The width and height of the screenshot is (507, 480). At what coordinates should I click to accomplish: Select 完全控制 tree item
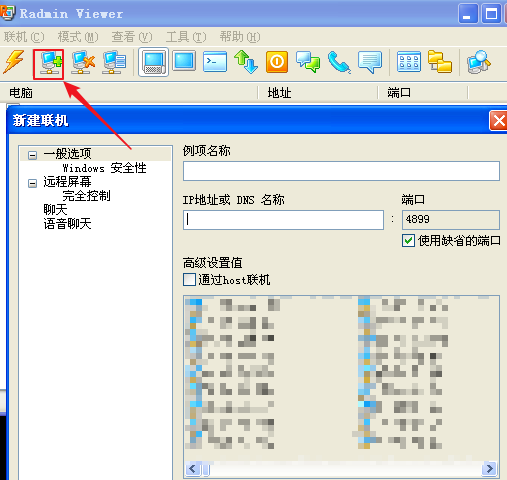[86, 196]
